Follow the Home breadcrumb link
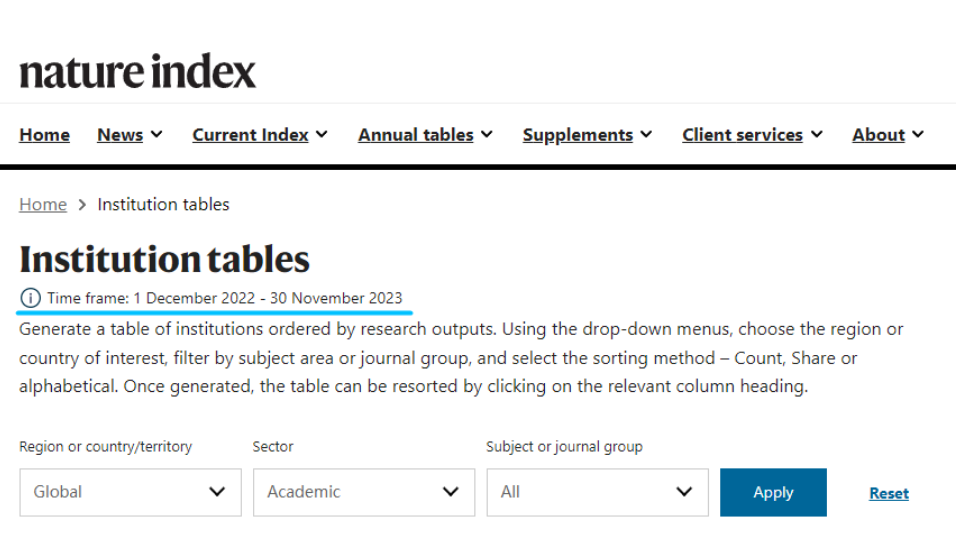The width and height of the screenshot is (956, 550). [x=43, y=205]
